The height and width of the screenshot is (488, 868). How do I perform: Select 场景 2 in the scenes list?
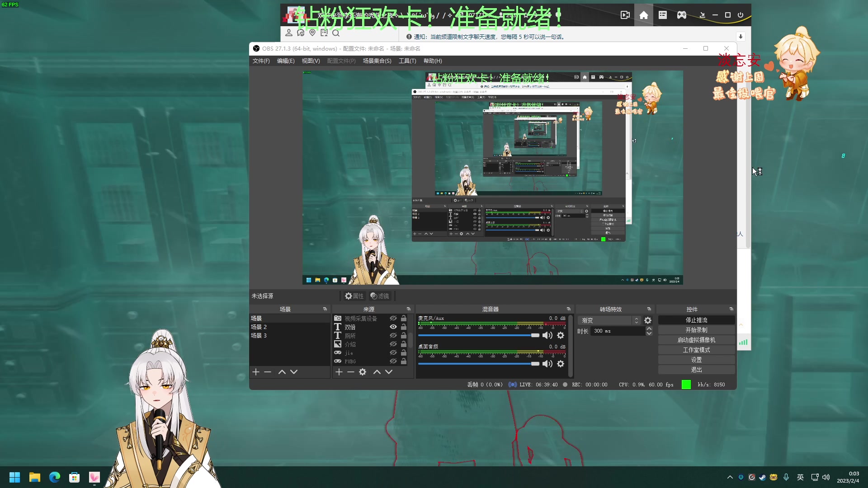click(289, 327)
